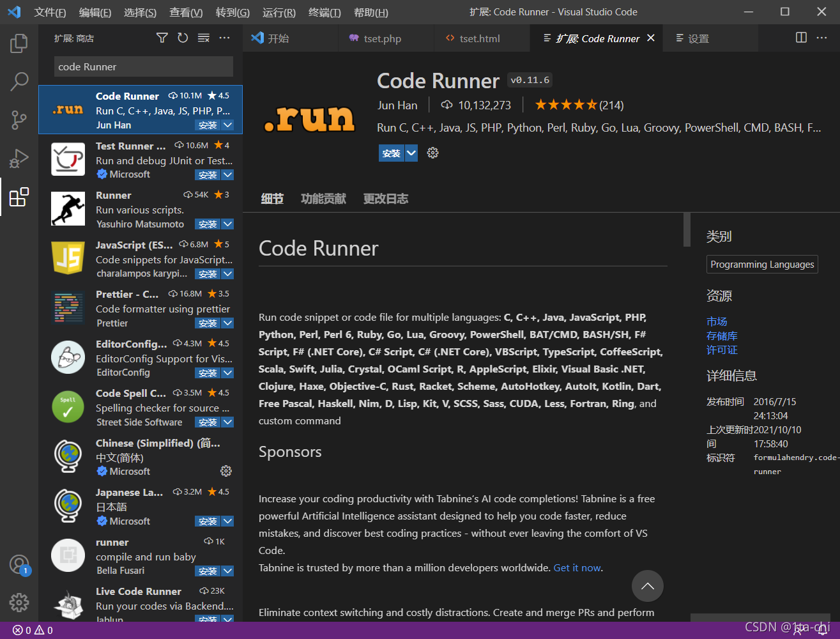The width and height of the screenshot is (840, 639).
Task: Close the Code Runner extension tab
Action: point(651,38)
